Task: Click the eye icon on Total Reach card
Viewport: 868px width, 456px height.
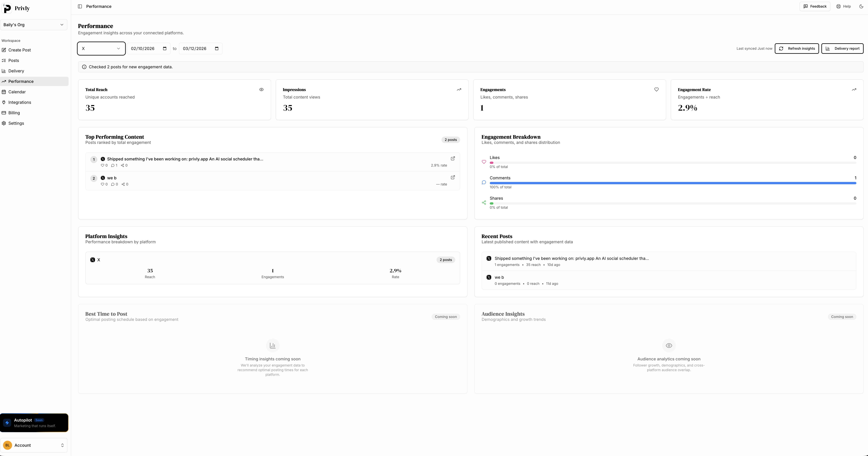Action: [x=261, y=90]
